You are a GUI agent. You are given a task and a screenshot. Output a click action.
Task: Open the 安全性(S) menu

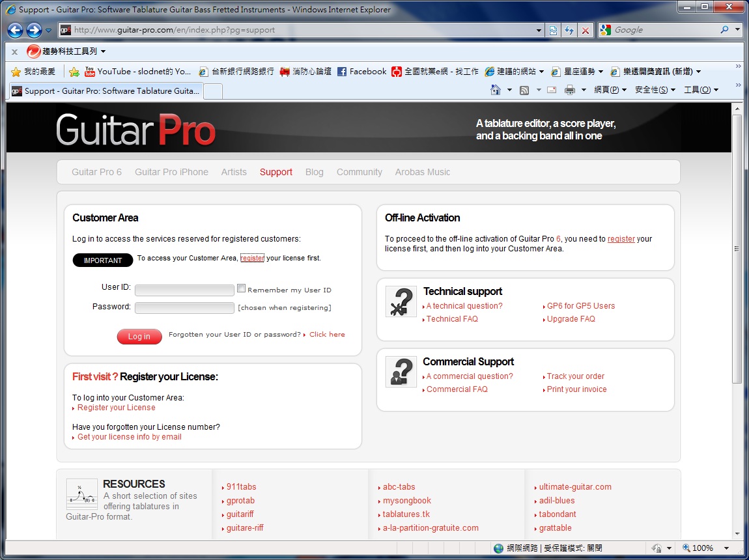655,90
